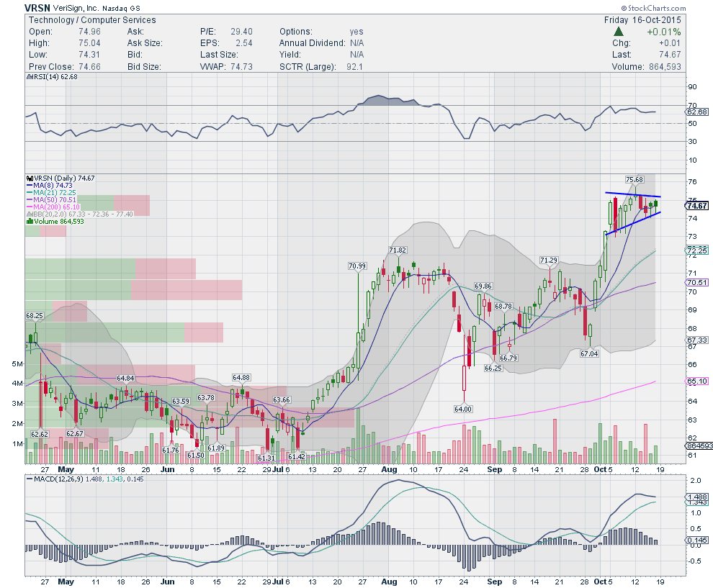Image resolution: width=713 pixels, height=588 pixels.
Task: Select the VeriSign, Inc. company name
Action: coord(76,8)
